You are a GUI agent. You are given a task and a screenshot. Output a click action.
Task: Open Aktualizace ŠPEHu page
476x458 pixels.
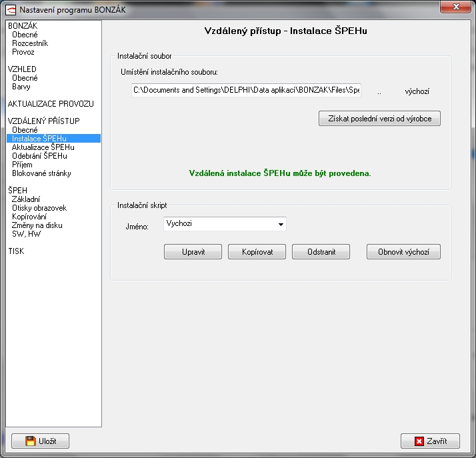click(43, 147)
